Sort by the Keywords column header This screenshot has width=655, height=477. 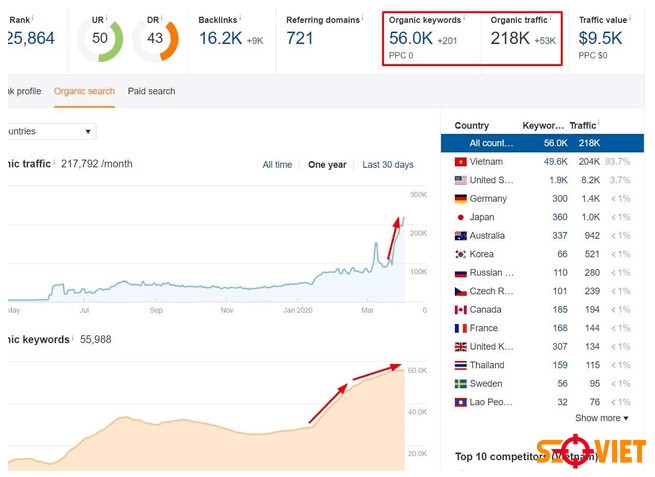(x=543, y=125)
